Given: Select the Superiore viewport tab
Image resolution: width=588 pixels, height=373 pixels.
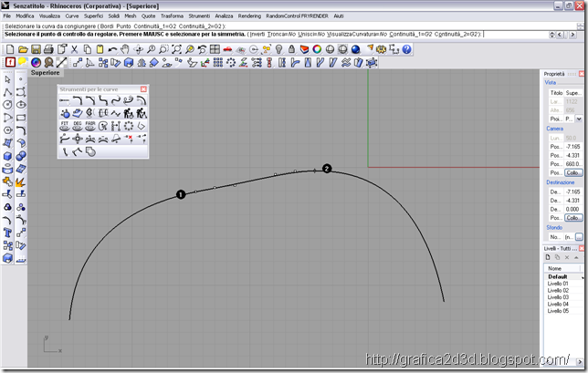Looking at the screenshot, I should pos(45,73).
